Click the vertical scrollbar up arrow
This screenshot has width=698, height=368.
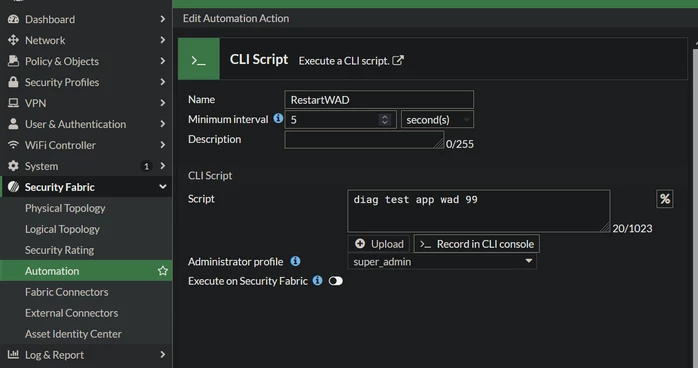[696, 44]
